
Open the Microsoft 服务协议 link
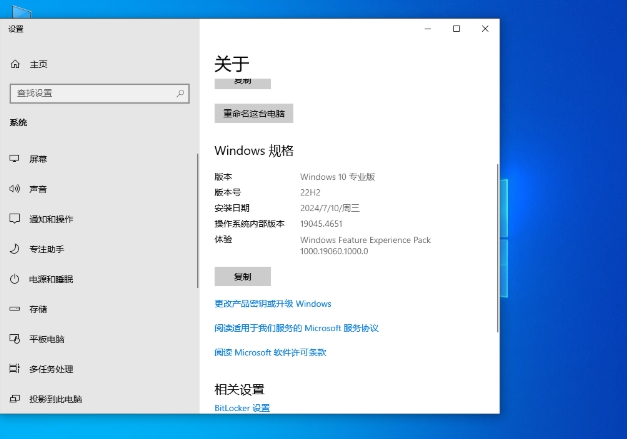(x=296, y=328)
